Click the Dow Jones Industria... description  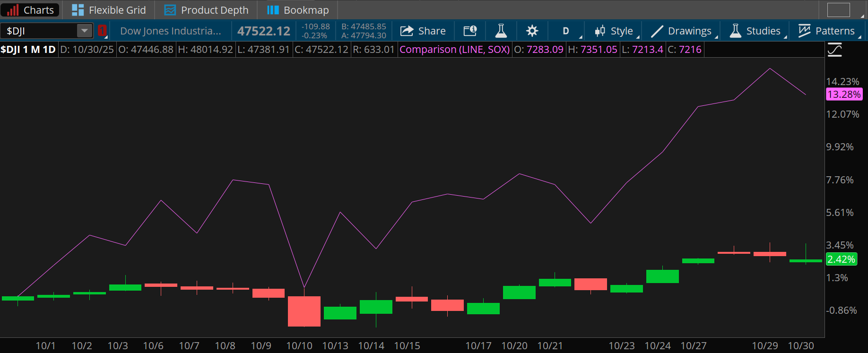point(171,31)
